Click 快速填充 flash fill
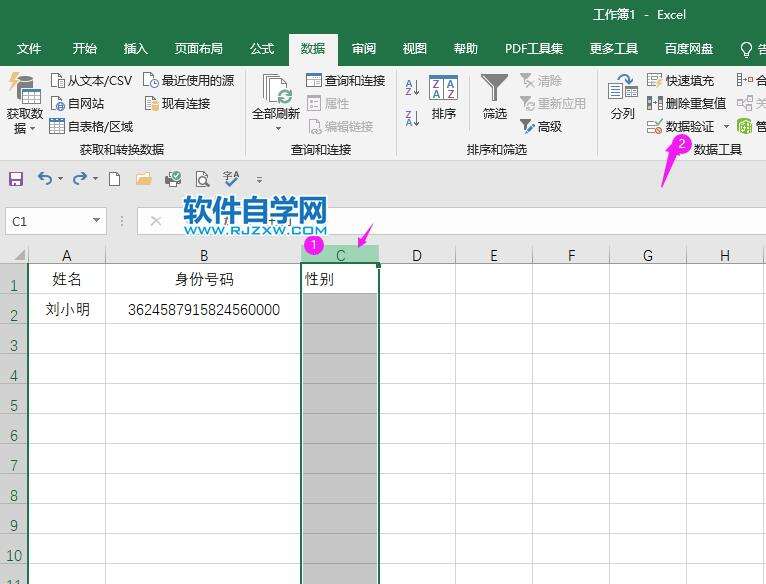766x584 pixels. coord(680,80)
